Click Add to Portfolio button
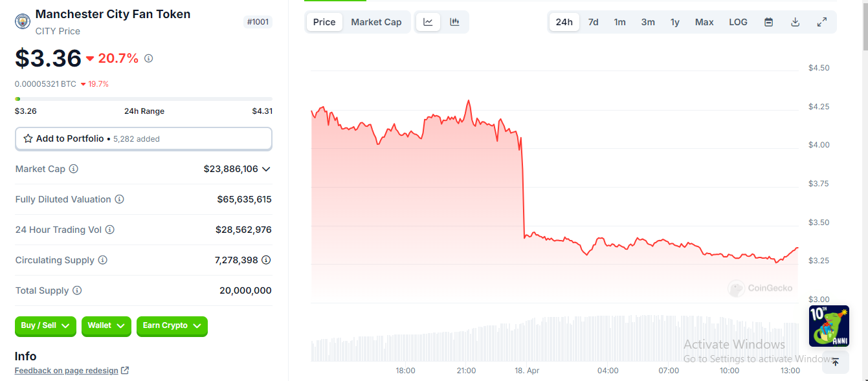Viewport: 868px width, 381px height. click(143, 138)
